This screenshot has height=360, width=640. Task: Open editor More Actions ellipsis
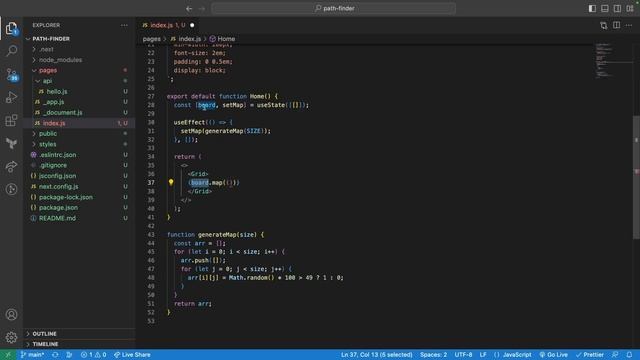[629, 25]
